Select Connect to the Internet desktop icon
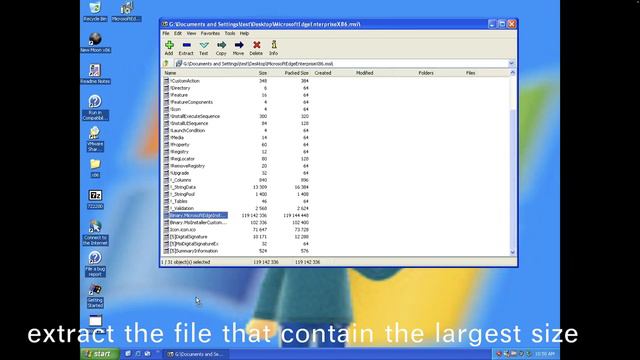This screenshot has width=640, height=360. point(95,233)
